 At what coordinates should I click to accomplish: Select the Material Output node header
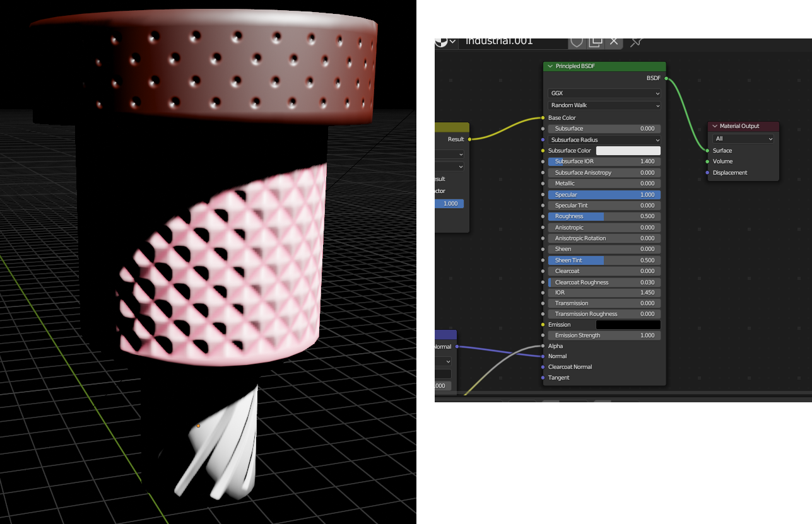[743, 126]
